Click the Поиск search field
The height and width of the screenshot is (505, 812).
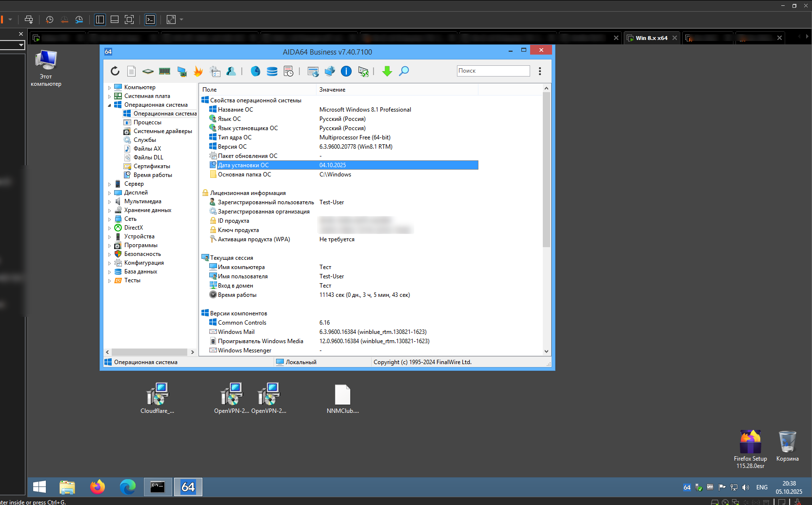[x=493, y=71]
